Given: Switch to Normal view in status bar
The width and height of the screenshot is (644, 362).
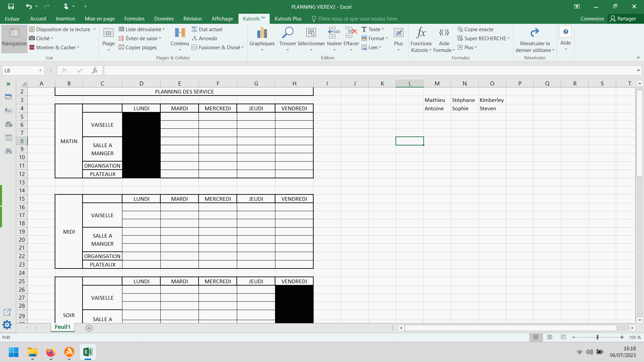Looking at the screenshot, I should click(536, 337).
